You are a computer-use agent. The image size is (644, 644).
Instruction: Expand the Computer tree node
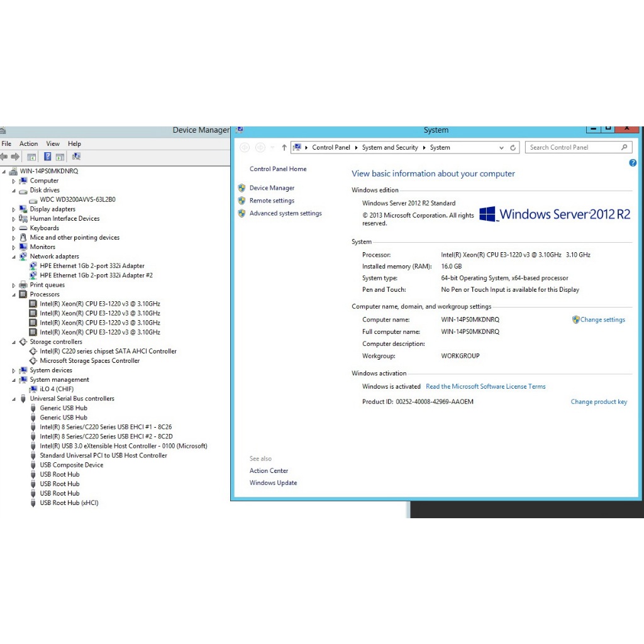[x=14, y=181]
